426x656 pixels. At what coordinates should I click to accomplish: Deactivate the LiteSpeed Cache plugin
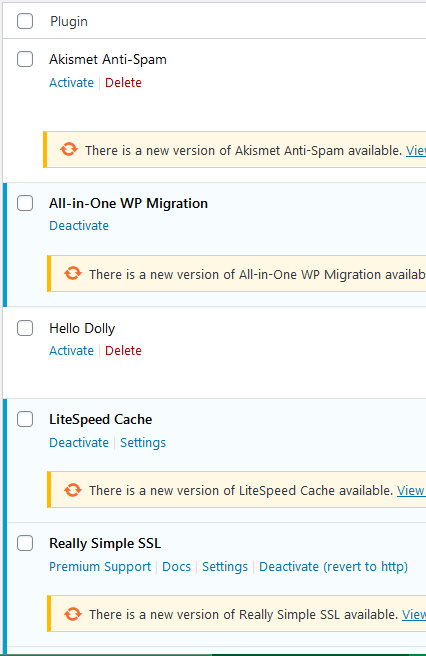coord(79,442)
